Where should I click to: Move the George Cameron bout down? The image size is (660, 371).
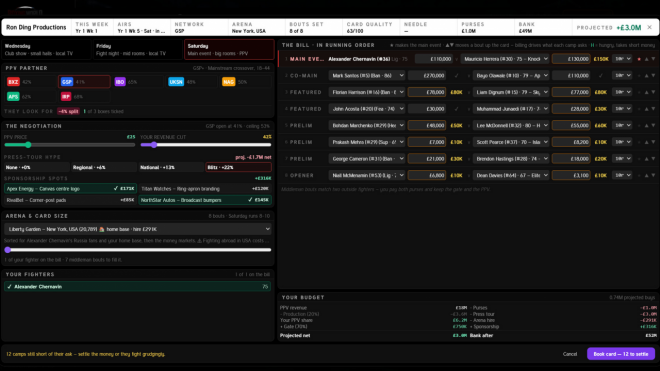click(653, 159)
